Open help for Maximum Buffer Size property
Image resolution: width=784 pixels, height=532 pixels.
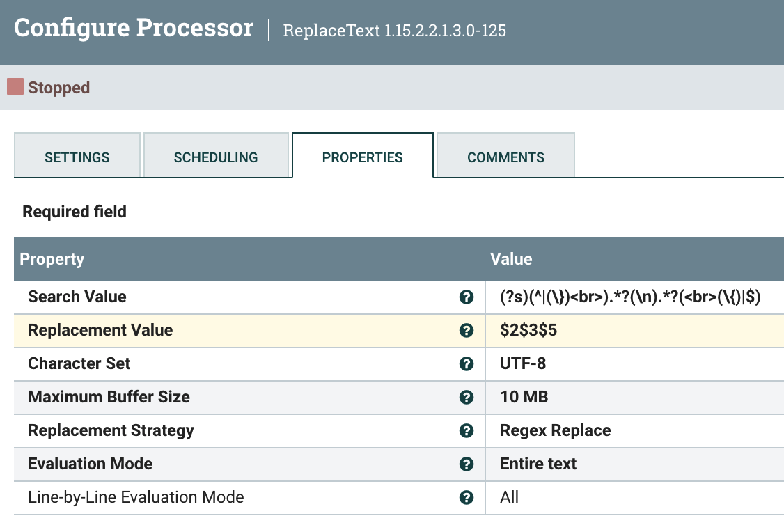click(466, 397)
